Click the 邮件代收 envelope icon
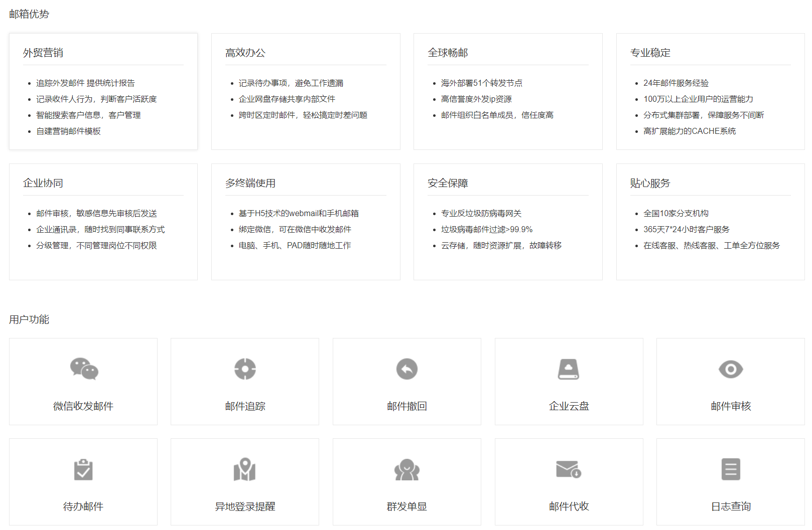The image size is (812, 530). pos(569,469)
